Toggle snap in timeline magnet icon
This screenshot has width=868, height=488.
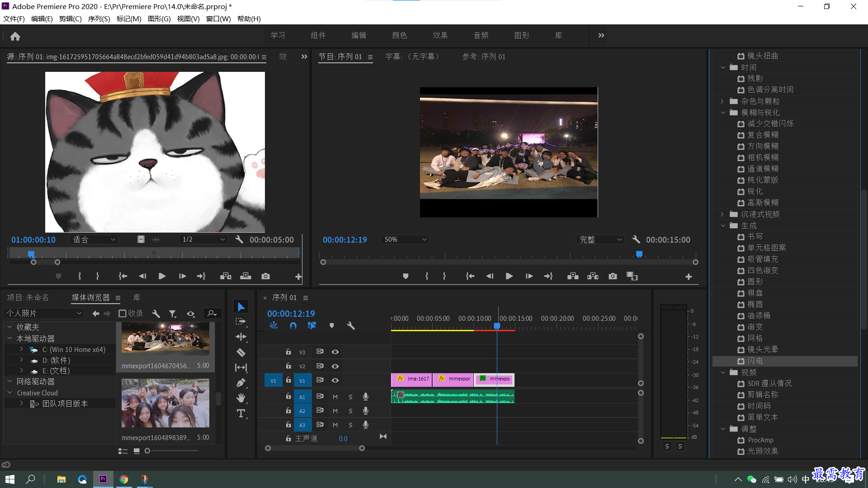[x=293, y=325]
